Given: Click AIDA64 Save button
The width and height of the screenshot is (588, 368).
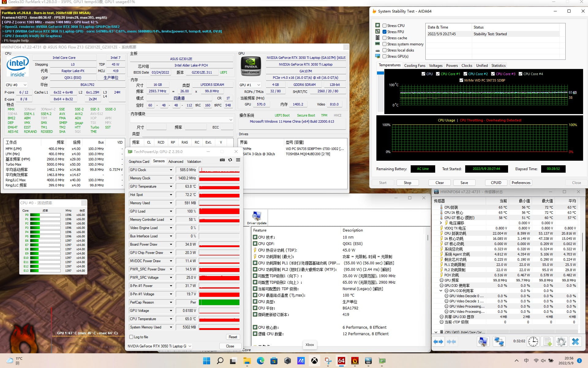Looking at the screenshot, I should click(464, 183).
